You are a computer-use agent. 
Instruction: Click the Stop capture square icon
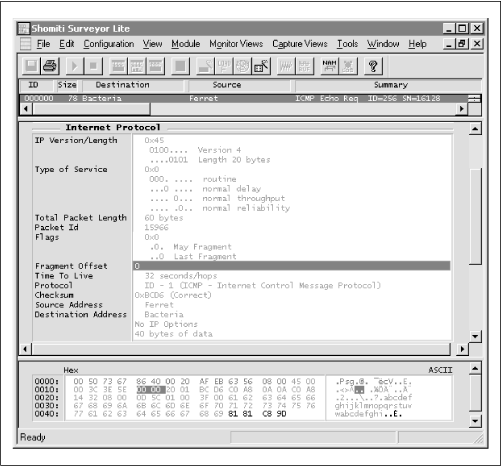click(x=93, y=66)
